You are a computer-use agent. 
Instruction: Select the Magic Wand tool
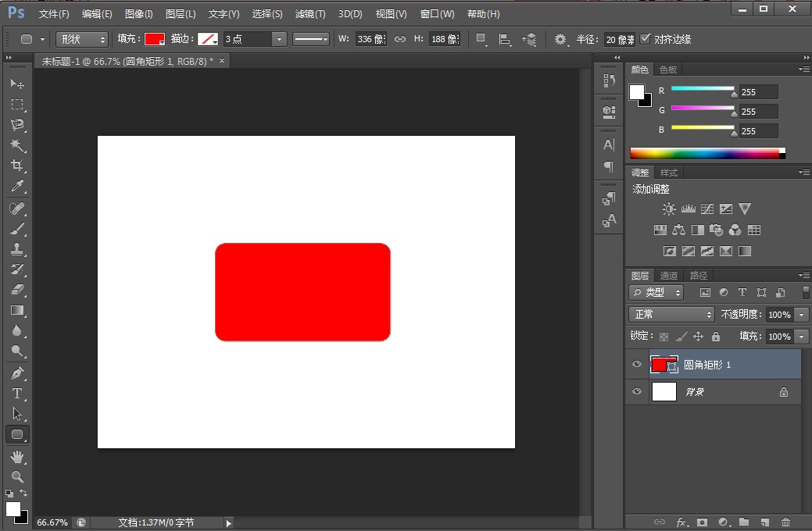(17, 145)
